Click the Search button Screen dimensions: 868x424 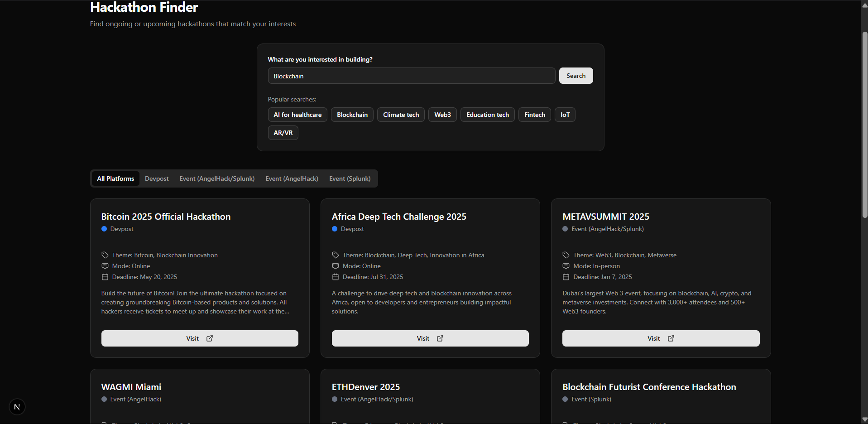(576, 76)
